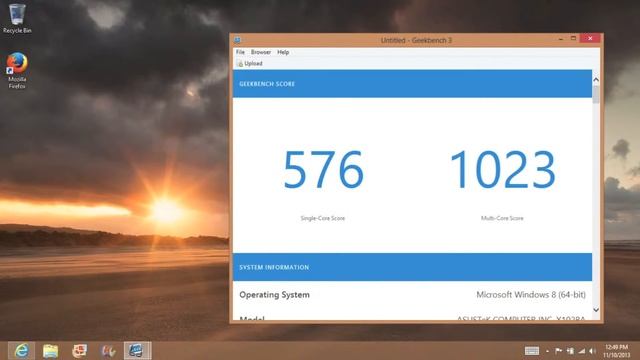
Task: Select the Mozilla Firefox desktop shortcut
Action: tap(17, 70)
